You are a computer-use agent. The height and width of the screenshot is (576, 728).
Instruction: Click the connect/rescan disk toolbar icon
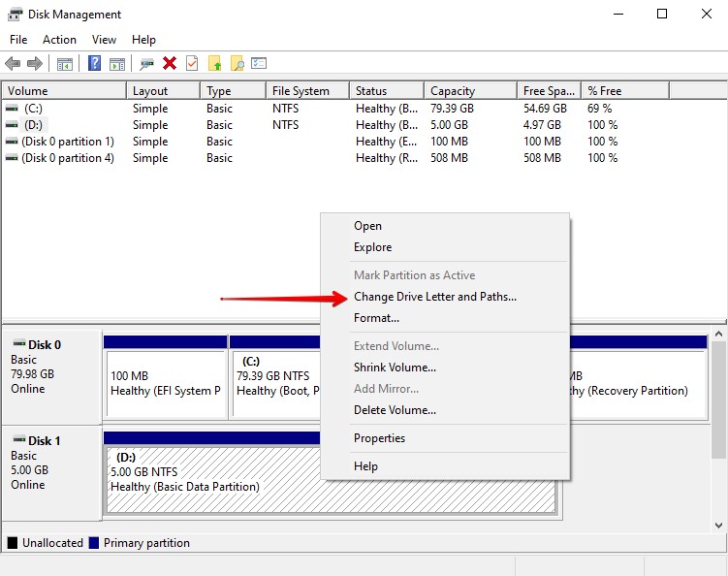[146, 64]
